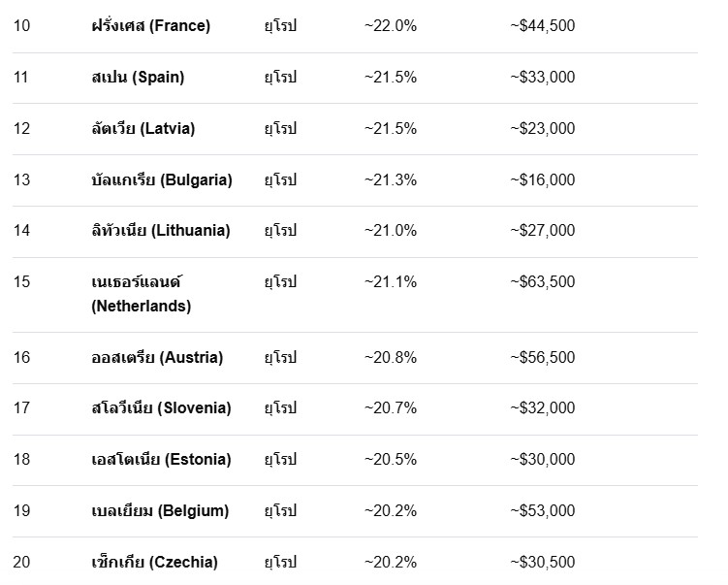728x585 pixels.
Task: Click the ~20.8% Austria percentage
Action: click(x=391, y=357)
